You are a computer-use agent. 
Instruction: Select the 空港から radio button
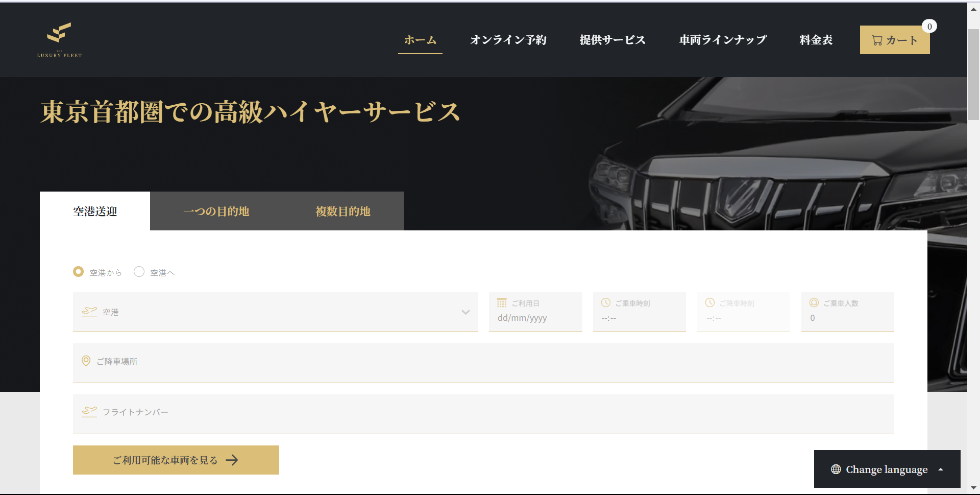coord(79,272)
